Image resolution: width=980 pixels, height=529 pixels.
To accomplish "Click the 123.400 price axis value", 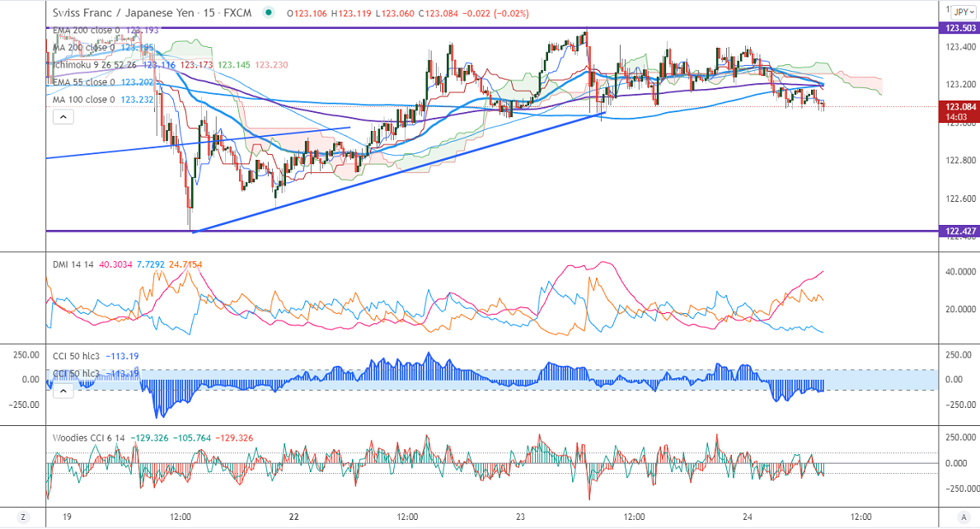I will 960,47.
